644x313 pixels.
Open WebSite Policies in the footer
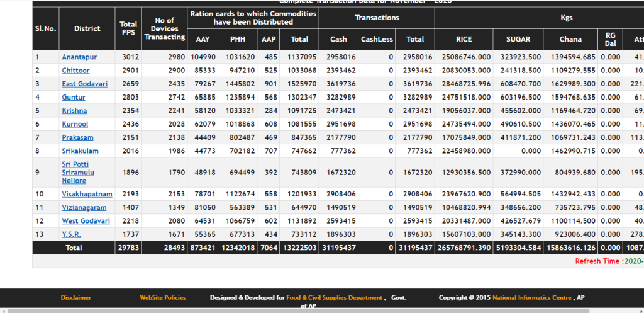tap(162, 297)
